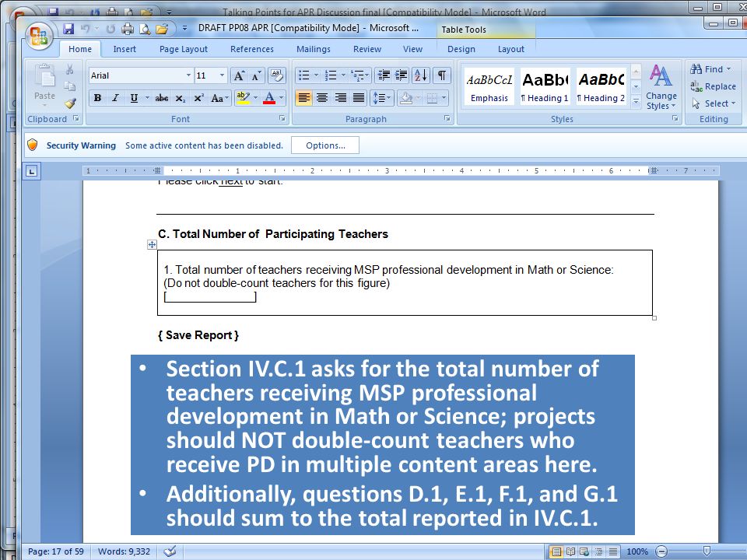Toggle Italic formatting
Viewport: 747px width, 560px height.
click(115, 98)
